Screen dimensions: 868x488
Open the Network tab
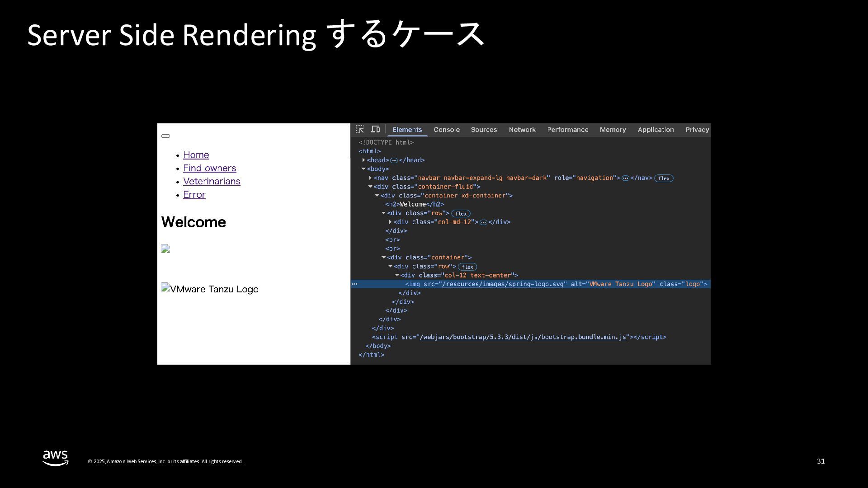(x=522, y=130)
